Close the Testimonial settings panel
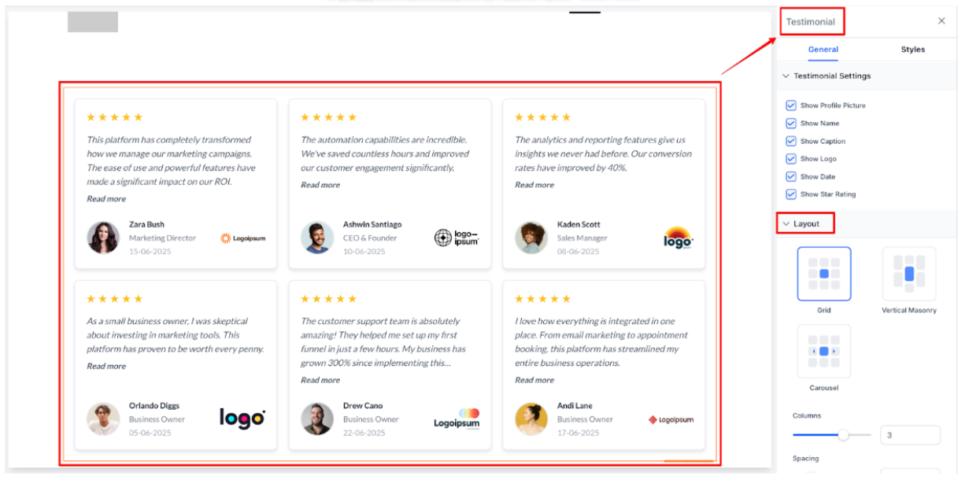The width and height of the screenshot is (980, 487). [941, 21]
